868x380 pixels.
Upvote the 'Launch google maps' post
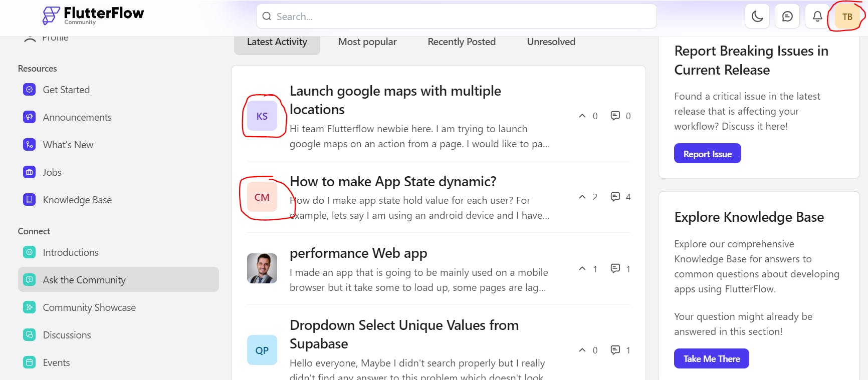[582, 116]
